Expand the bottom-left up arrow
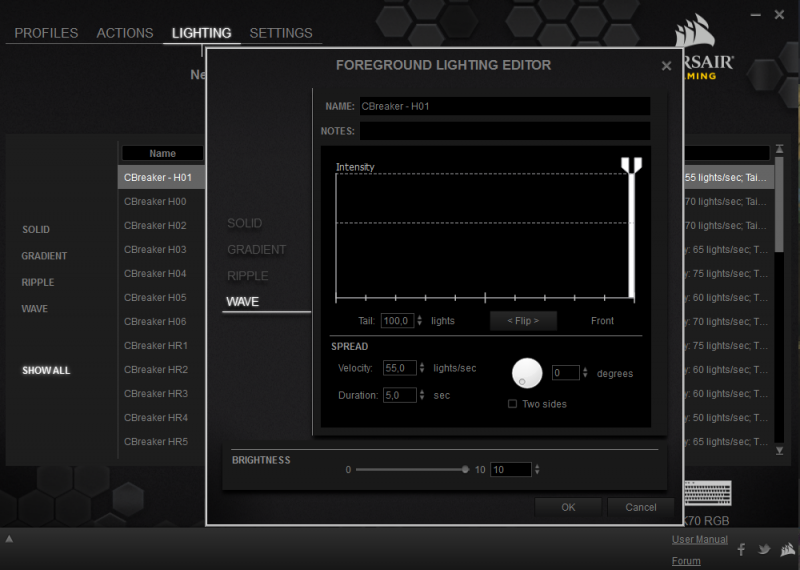Image resolution: width=800 pixels, height=570 pixels. coord(9,538)
